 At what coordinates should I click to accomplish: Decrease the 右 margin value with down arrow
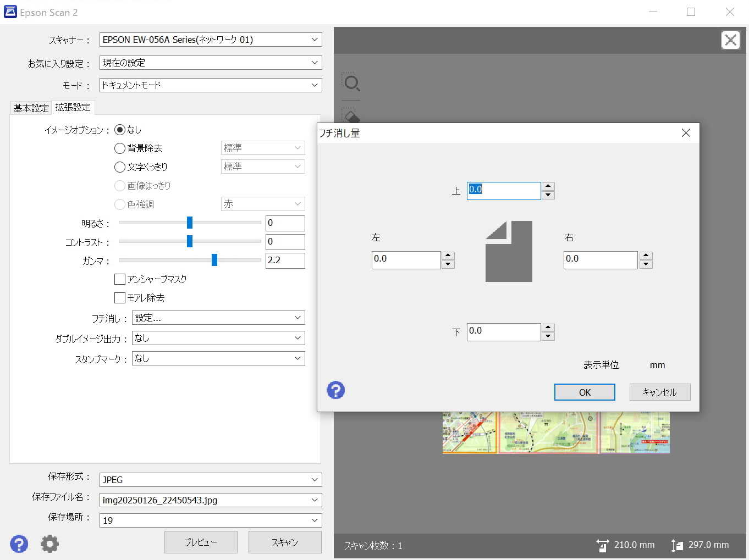click(x=646, y=264)
